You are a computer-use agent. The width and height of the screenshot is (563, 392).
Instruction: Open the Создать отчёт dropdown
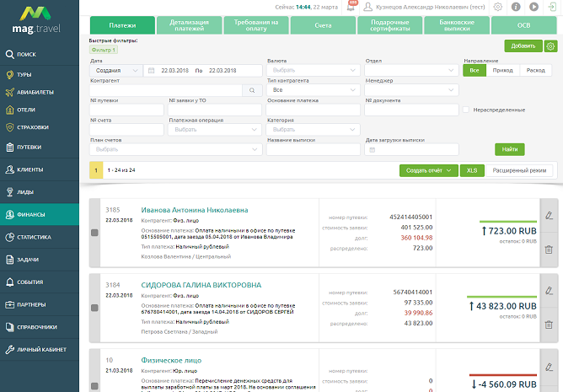tap(428, 169)
